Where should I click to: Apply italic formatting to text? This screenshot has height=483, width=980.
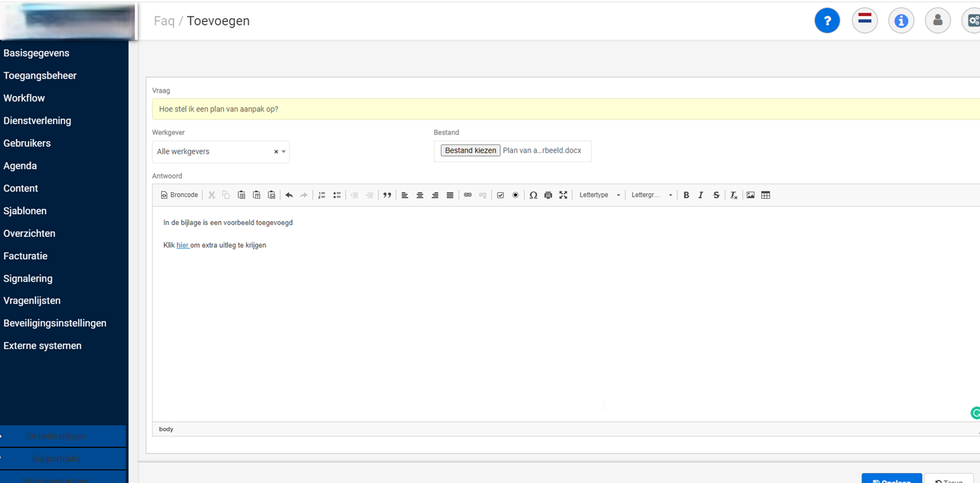[x=701, y=195]
